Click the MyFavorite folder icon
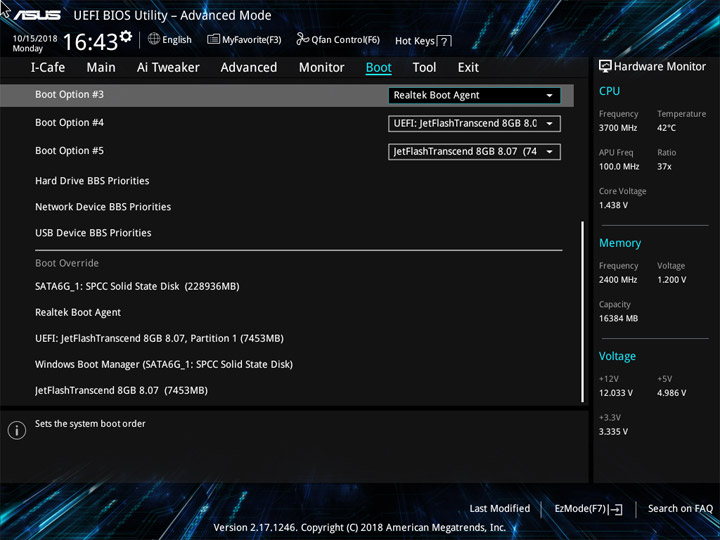720x540 pixels. (x=213, y=39)
